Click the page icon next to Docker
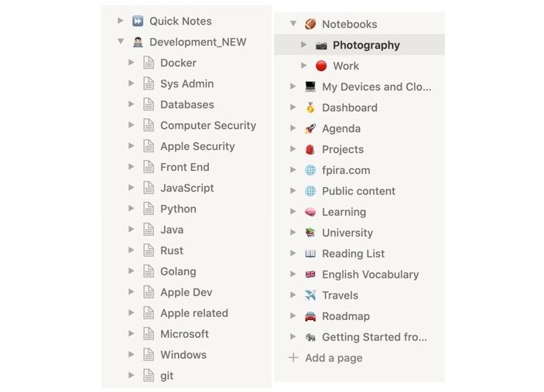 (x=149, y=63)
